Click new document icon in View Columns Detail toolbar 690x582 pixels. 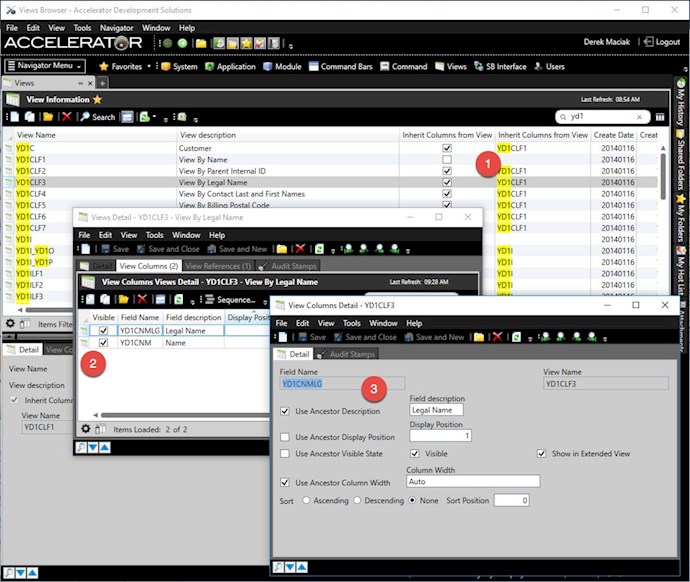point(283,337)
